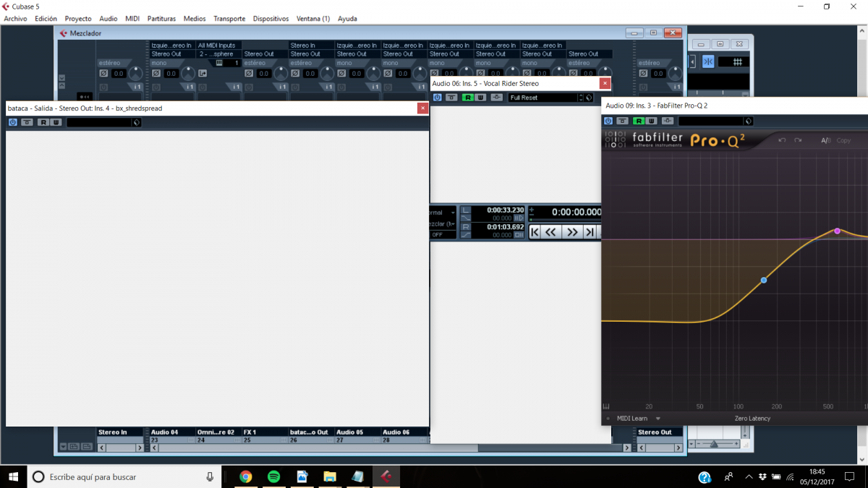This screenshot has width=868, height=488.
Task: Go to previous marker in transport
Action: click(536, 232)
